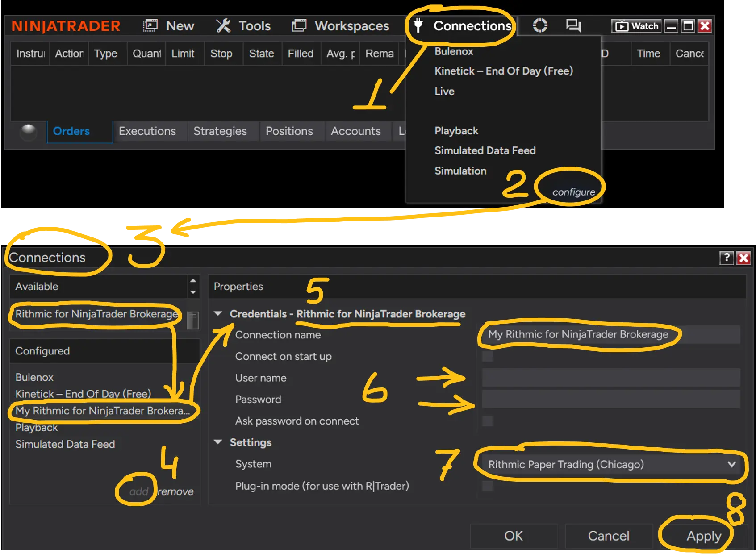Viewport: 756px width, 558px height.
Task: Click the Connection name field
Action: (x=611, y=334)
